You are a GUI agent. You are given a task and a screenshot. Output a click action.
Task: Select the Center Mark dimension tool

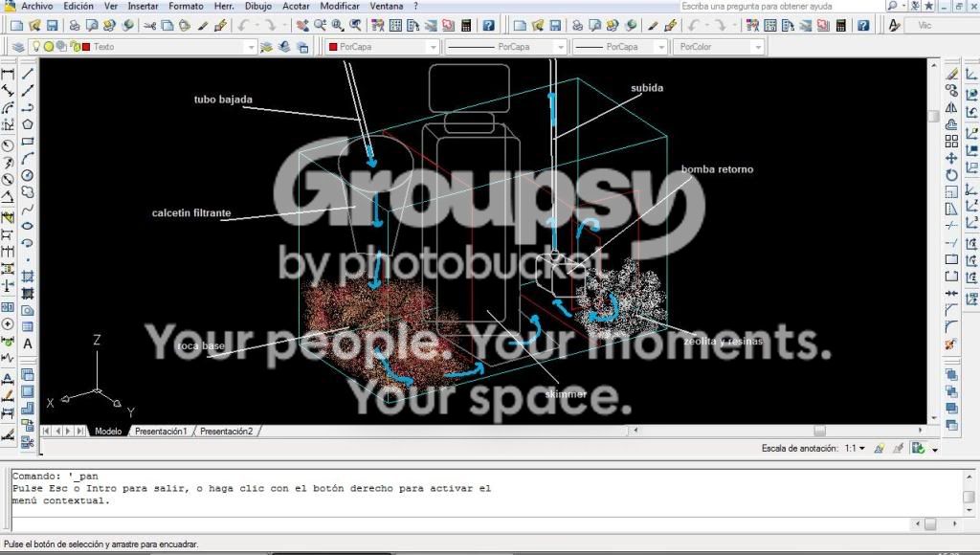coord(8,323)
